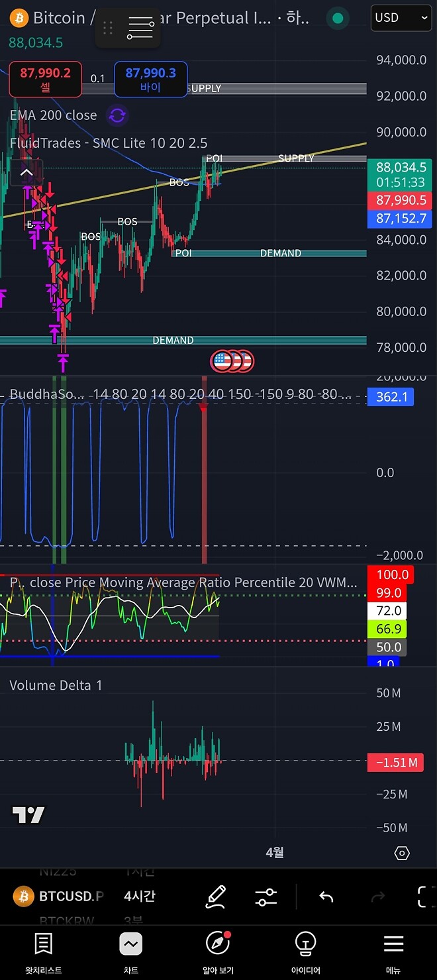
Task: Edit the 0.1 order quantity field
Action: 98,79
